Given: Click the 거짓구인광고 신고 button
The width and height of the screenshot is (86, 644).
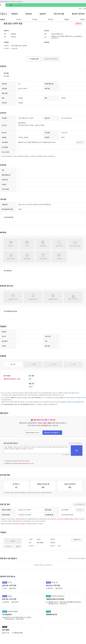Looking at the screenshot, I should (80, 504).
